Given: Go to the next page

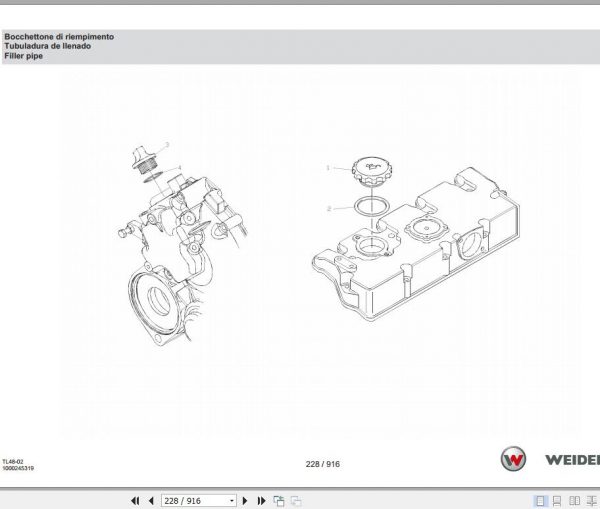Looking at the screenshot, I should point(245,501).
